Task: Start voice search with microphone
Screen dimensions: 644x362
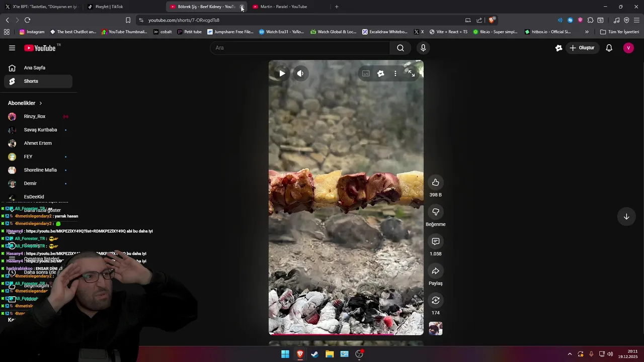Action: pyautogui.click(x=423, y=48)
